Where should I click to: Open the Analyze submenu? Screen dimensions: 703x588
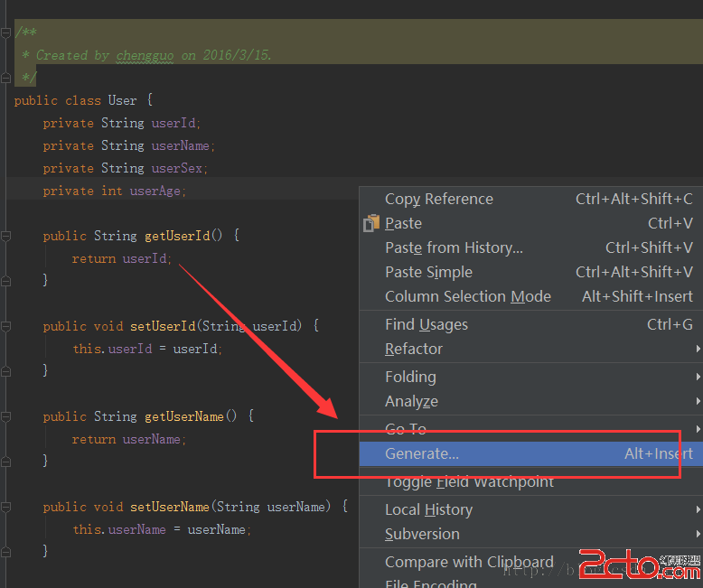point(411,401)
